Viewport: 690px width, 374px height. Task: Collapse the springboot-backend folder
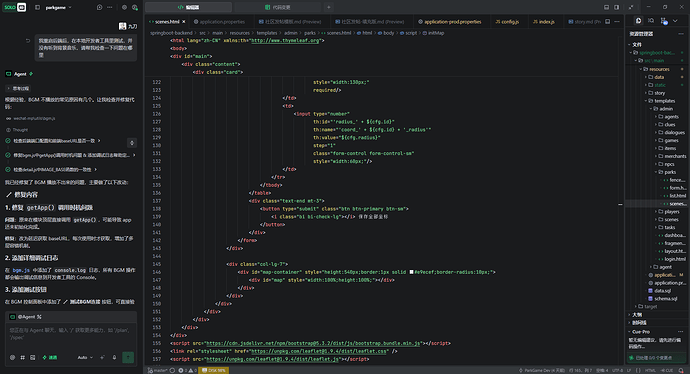(657, 53)
